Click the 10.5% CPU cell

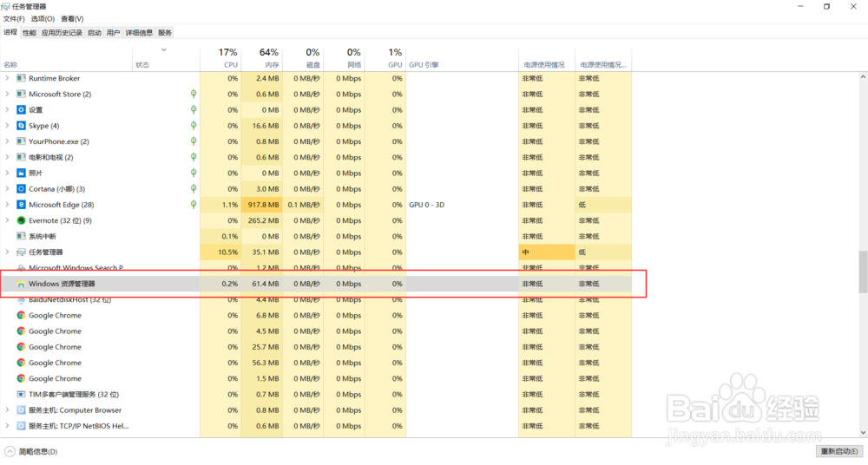pyautogui.click(x=220, y=252)
